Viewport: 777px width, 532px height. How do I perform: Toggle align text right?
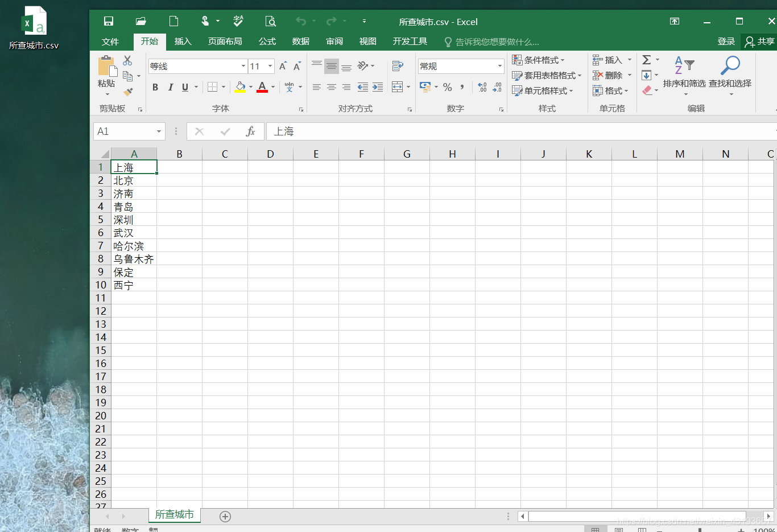click(x=346, y=87)
